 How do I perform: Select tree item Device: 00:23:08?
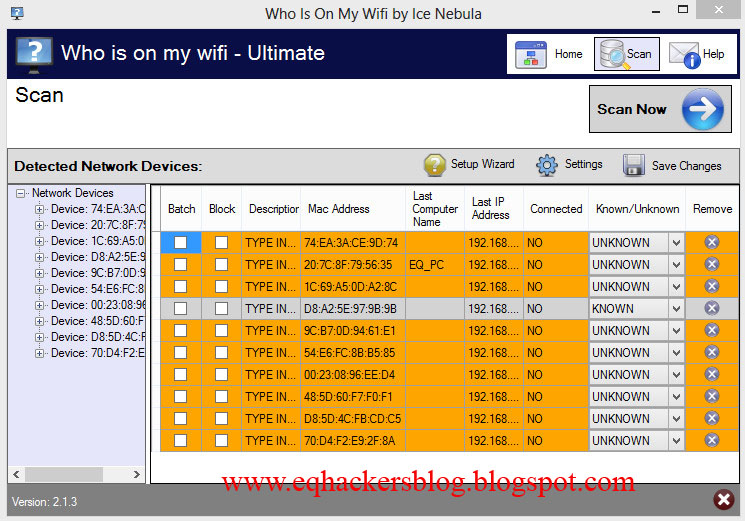(x=97, y=305)
